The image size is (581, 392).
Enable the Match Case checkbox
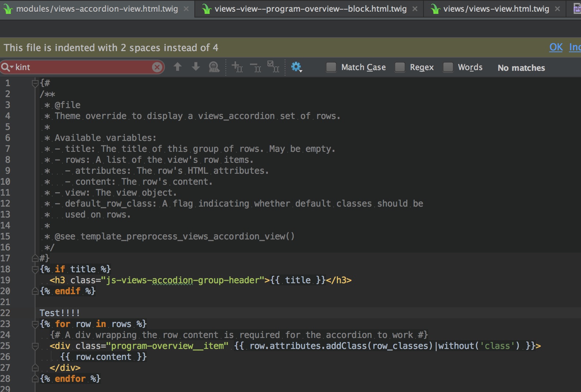click(331, 67)
